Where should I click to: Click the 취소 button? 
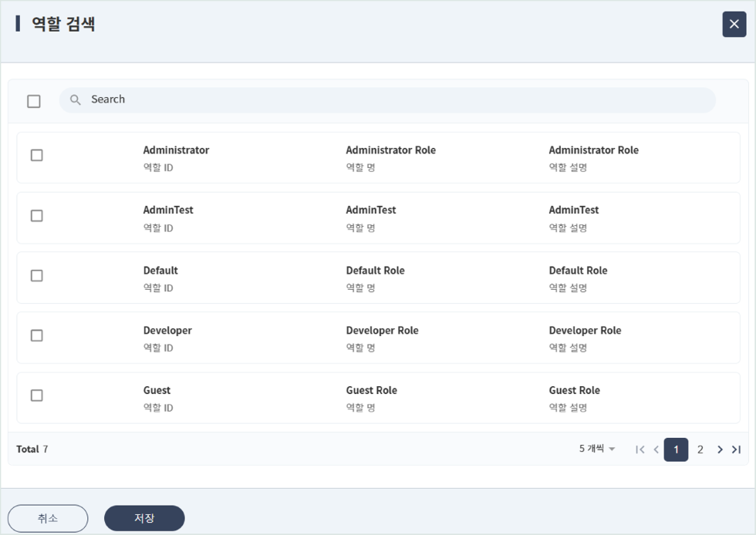point(48,518)
